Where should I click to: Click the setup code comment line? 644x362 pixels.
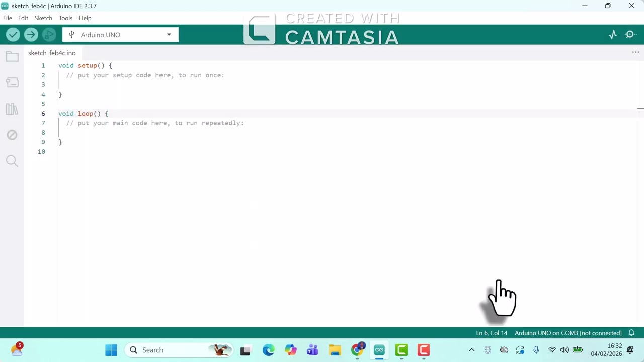pyautogui.click(x=145, y=75)
